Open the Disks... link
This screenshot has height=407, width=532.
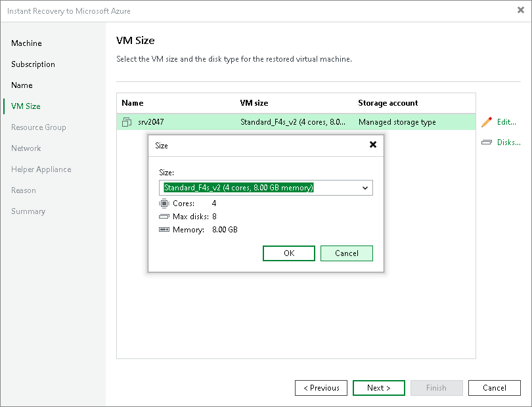pyautogui.click(x=508, y=142)
